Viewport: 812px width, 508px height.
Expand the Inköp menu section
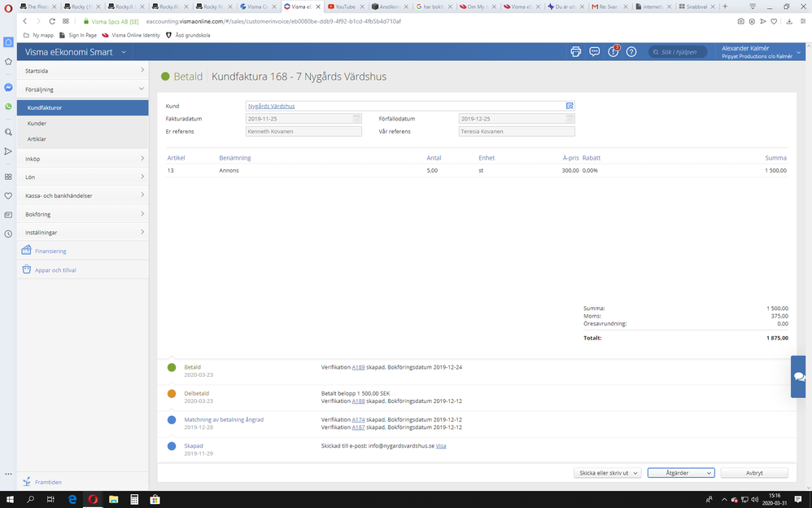pos(83,159)
